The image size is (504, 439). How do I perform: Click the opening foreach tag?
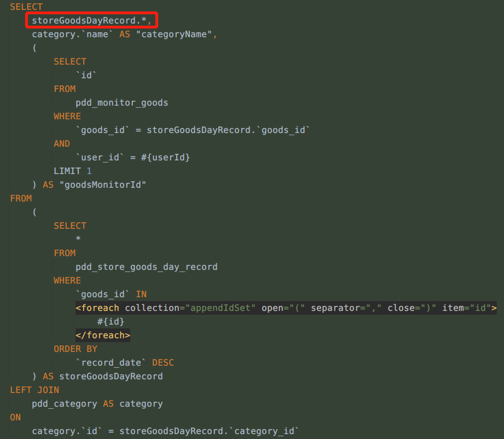pos(286,308)
